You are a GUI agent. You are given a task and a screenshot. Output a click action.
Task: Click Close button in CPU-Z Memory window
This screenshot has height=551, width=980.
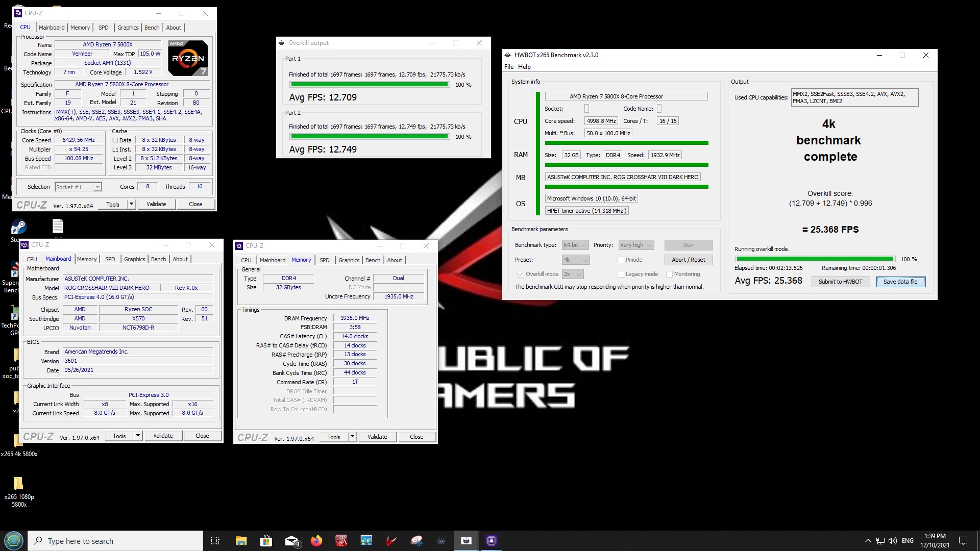point(416,437)
